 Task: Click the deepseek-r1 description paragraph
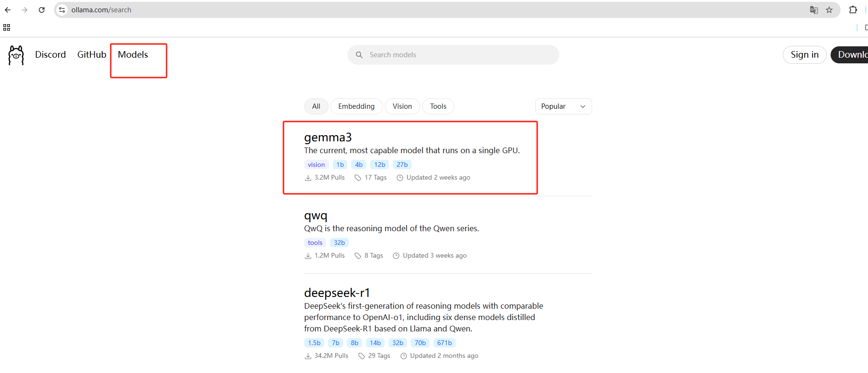tap(424, 317)
